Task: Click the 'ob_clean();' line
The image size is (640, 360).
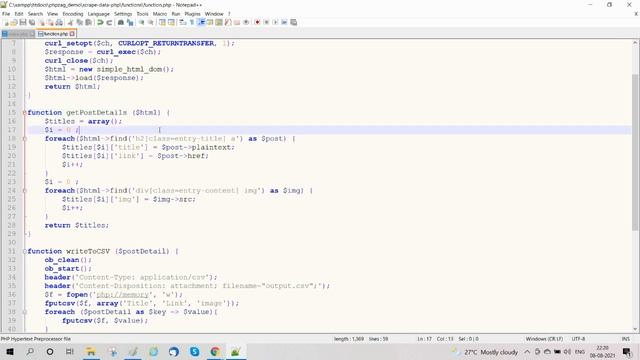Action: (68, 260)
